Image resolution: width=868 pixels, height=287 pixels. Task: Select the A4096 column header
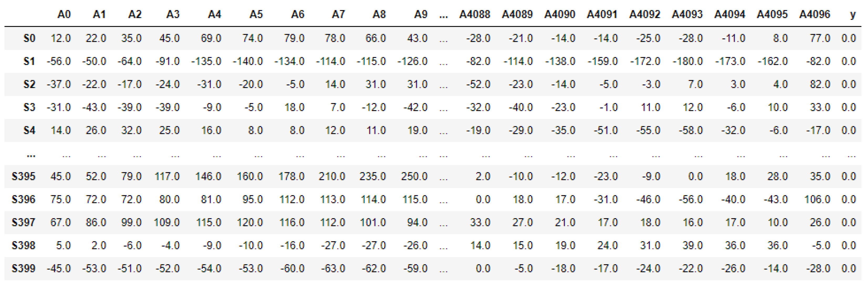coord(814,14)
